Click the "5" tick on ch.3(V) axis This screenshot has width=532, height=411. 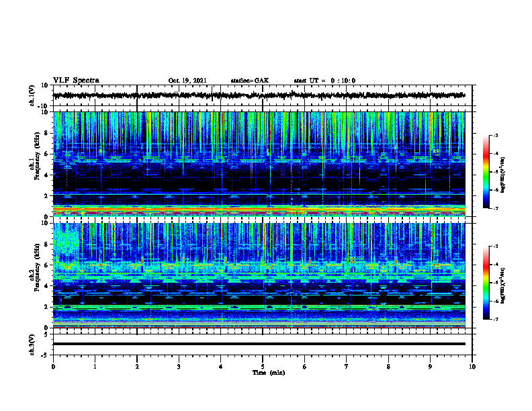[47, 334]
